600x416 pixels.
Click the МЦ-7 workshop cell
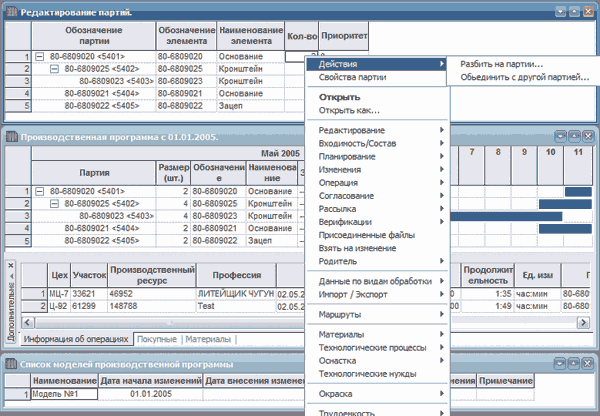(x=59, y=294)
